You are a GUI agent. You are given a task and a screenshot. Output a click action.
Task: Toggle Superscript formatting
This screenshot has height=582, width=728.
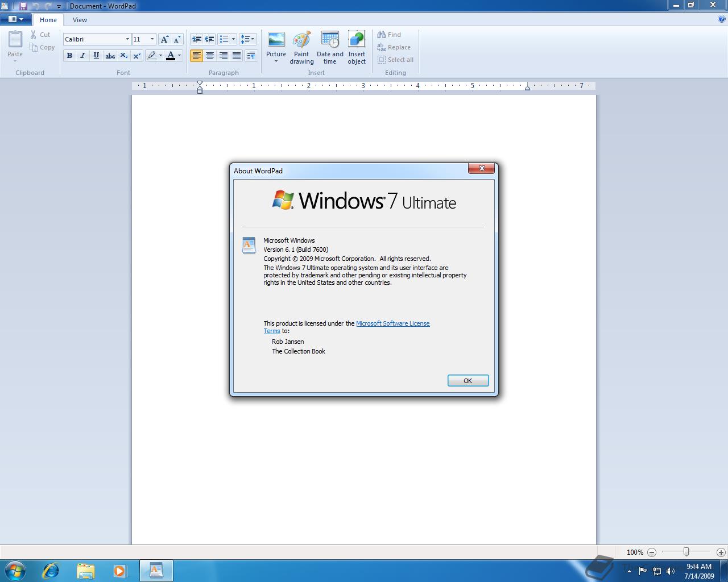tap(136, 55)
